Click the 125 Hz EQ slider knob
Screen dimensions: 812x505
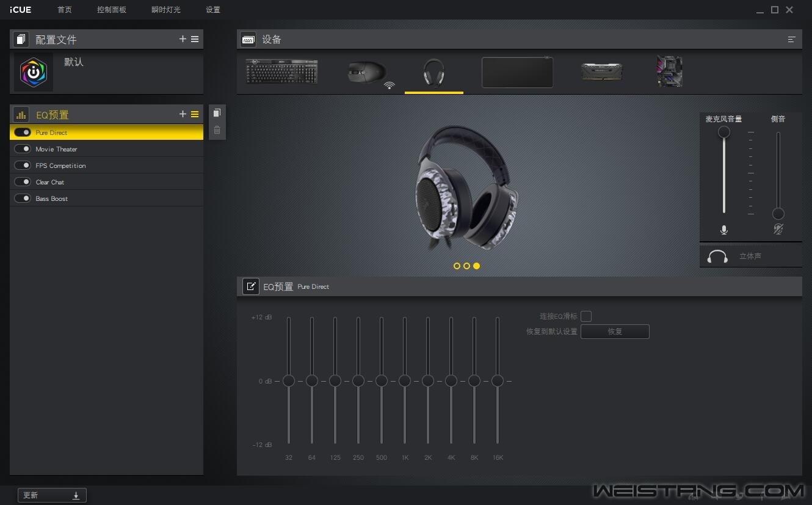coord(335,381)
